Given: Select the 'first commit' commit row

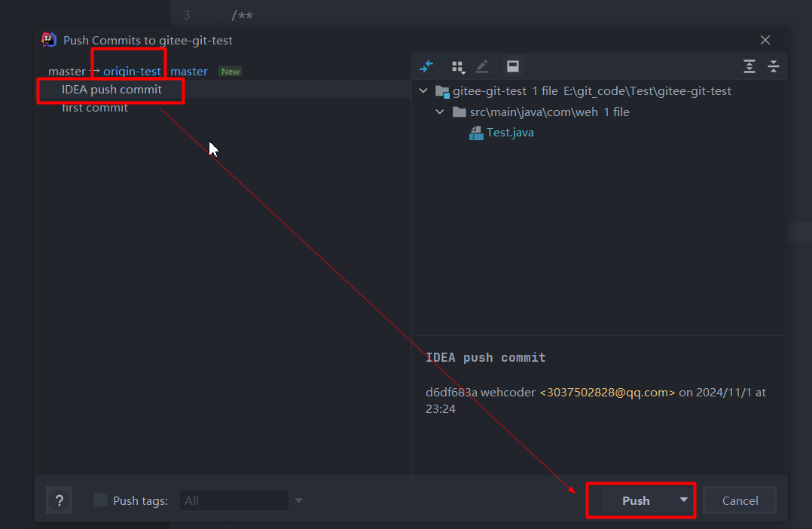Looking at the screenshot, I should click(223, 108).
